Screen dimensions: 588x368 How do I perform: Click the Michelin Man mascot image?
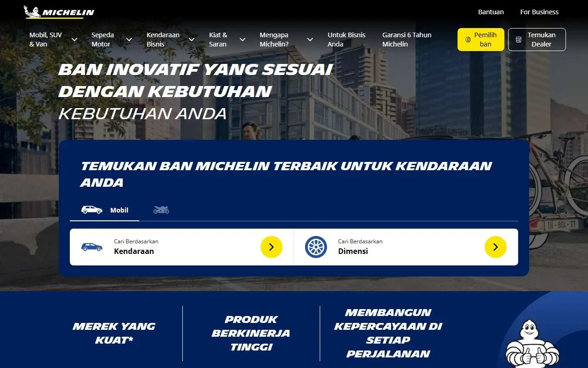(x=533, y=344)
